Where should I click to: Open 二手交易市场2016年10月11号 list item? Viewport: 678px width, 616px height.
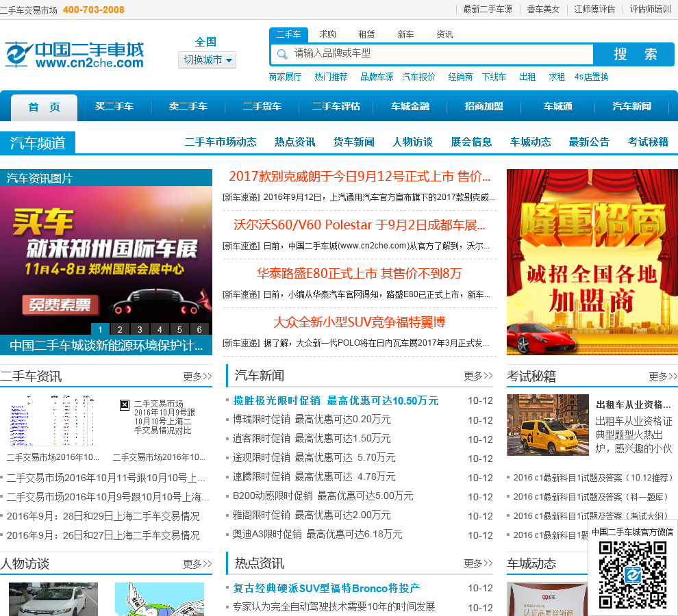(x=105, y=478)
